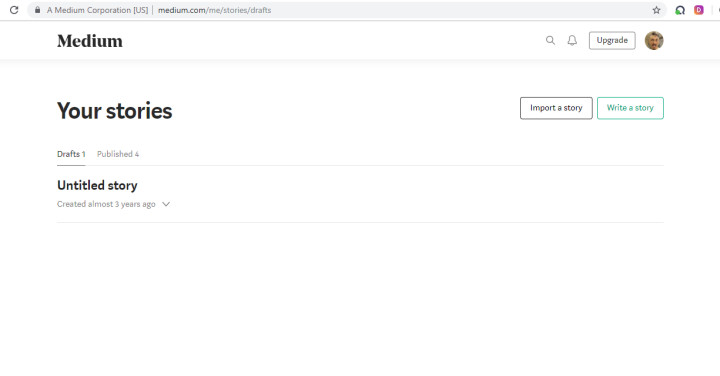Open the green headphones extension icon
This screenshot has width=720, height=376.
(680, 10)
